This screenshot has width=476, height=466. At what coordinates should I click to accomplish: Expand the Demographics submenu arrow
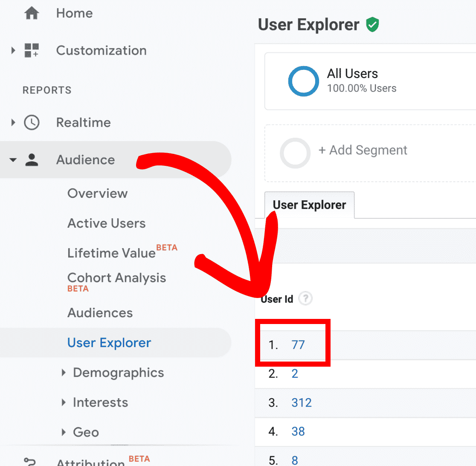(64, 373)
